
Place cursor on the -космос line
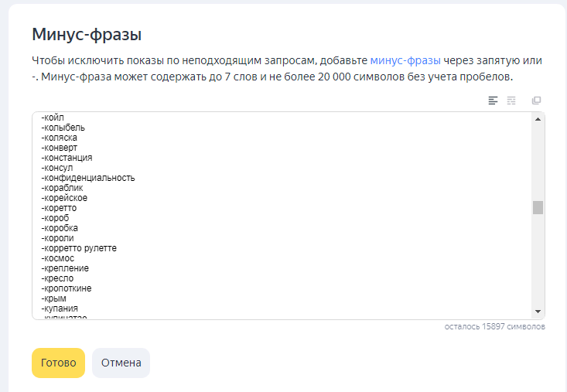(57, 258)
